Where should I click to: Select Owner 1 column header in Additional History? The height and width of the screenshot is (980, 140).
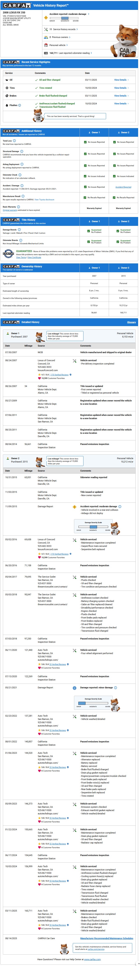tap(94, 132)
